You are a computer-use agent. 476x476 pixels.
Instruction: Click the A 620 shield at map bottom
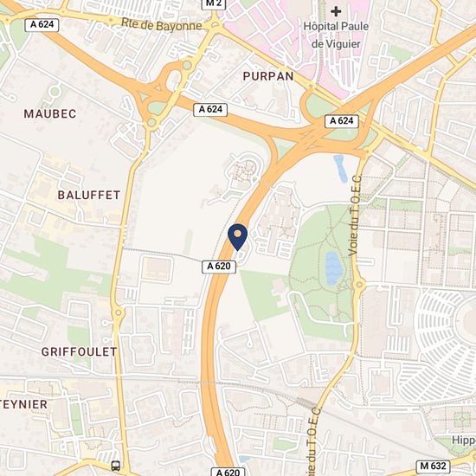click(x=228, y=472)
